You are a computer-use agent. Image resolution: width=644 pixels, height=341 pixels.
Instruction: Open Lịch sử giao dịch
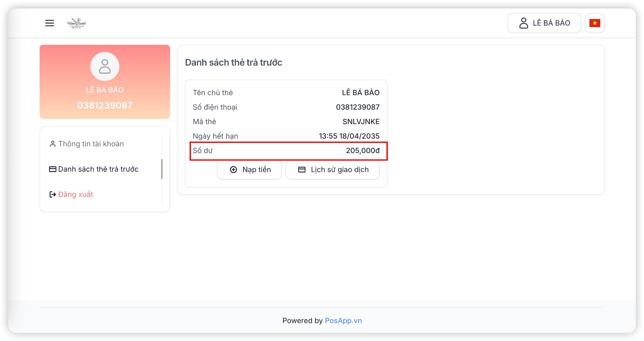pyautogui.click(x=339, y=170)
